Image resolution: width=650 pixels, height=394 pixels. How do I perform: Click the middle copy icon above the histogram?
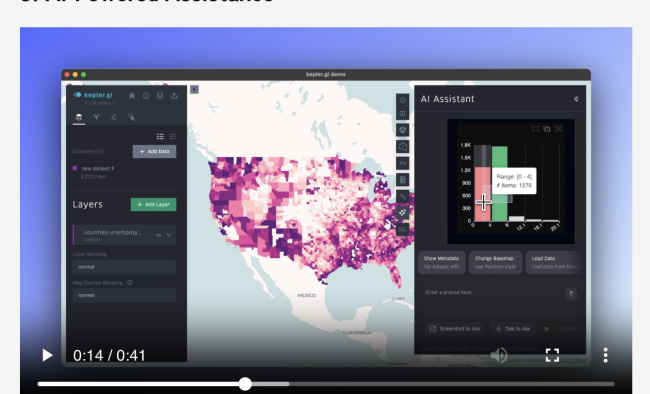547,129
